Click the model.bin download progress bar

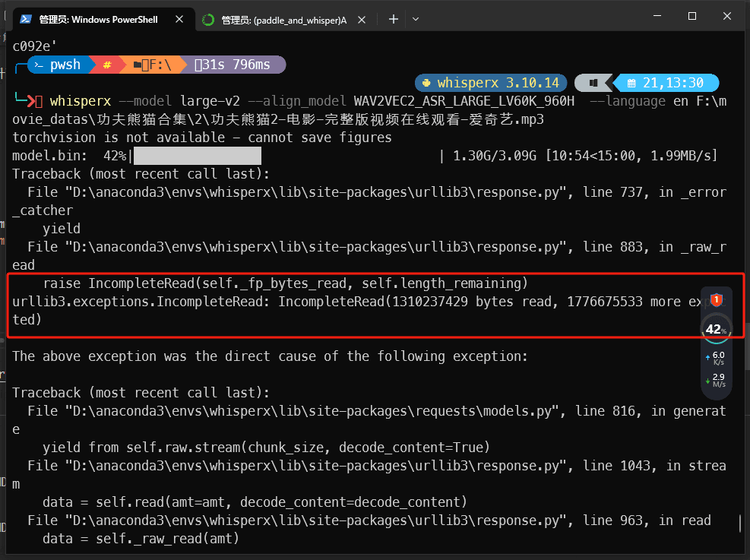point(198,156)
